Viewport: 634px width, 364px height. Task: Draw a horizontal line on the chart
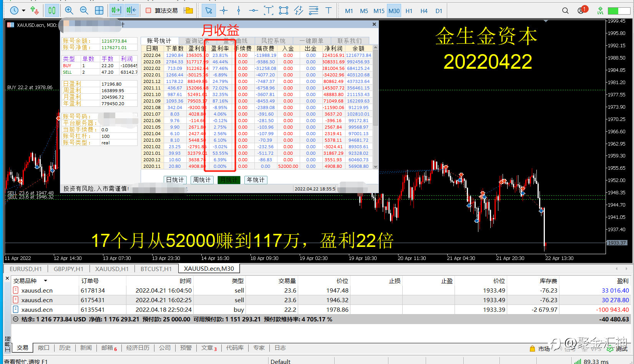(x=253, y=10)
